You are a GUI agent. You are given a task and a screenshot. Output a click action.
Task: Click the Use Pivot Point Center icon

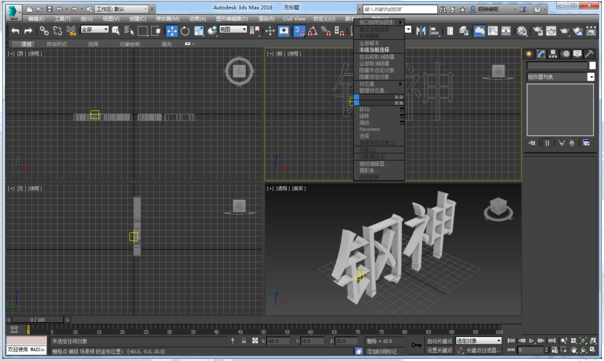point(255,31)
